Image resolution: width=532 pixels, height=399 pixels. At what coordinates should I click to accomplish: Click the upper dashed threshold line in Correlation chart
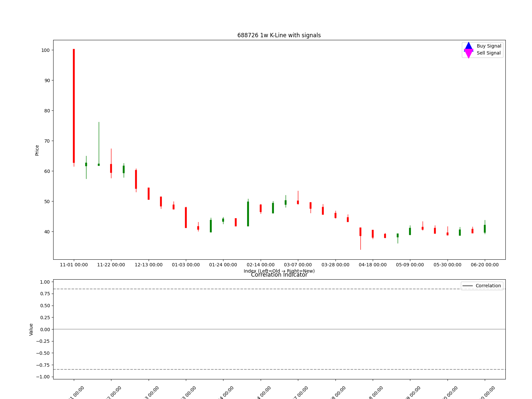(x=279, y=289)
